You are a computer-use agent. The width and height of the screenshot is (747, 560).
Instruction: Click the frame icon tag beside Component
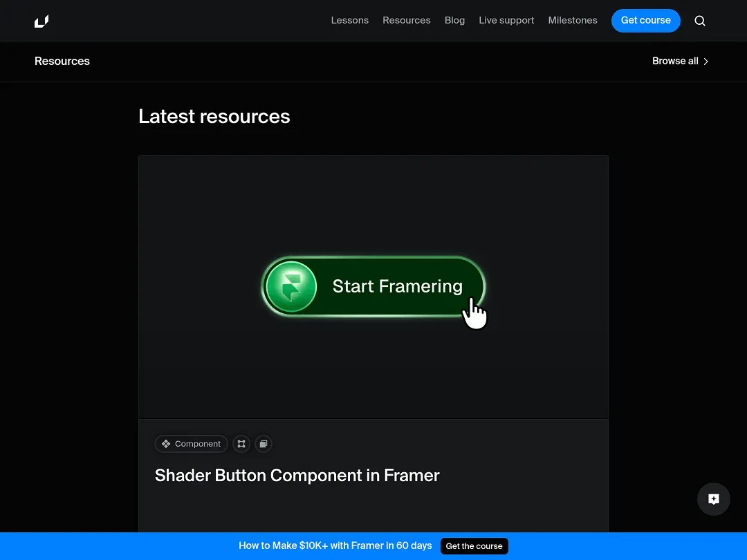[x=241, y=444]
